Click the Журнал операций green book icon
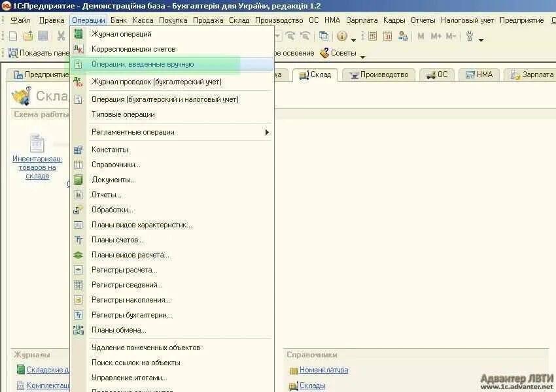The image size is (556, 392). [x=78, y=34]
